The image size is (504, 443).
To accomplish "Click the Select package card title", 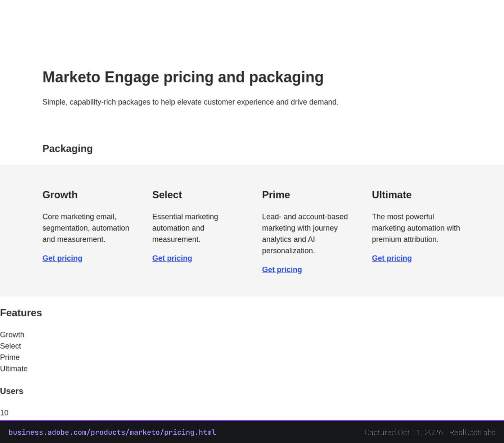I will pyautogui.click(x=167, y=195).
